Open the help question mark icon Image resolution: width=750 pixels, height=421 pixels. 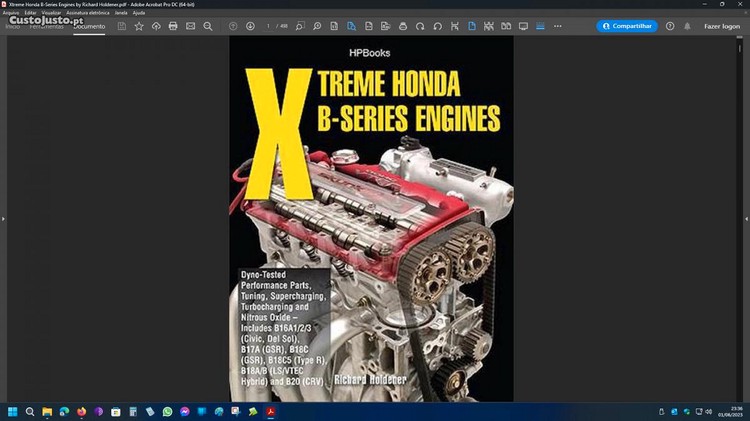[x=670, y=26]
